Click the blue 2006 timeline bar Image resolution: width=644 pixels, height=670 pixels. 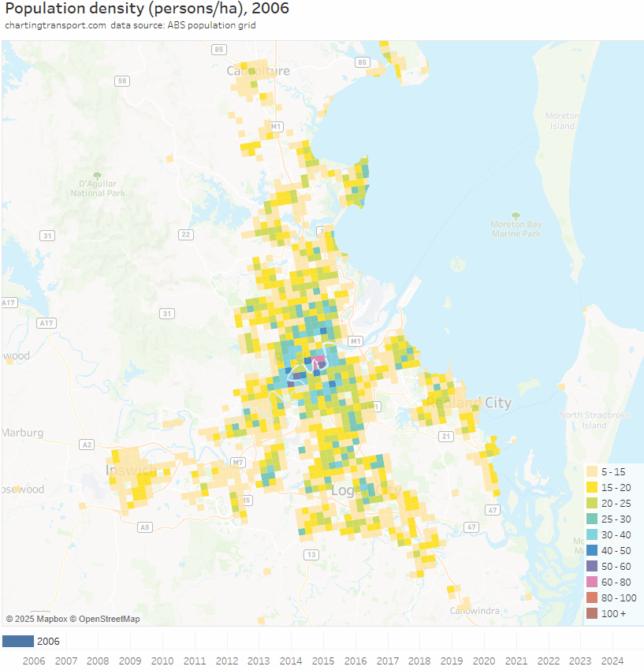tap(18, 641)
